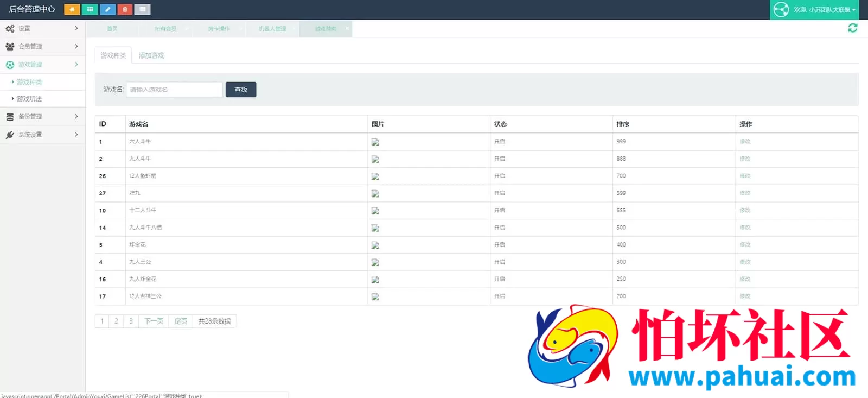Click 修改 link for 九人斗牛 row
Image resolution: width=868 pixels, height=398 pixels.
click(745, 159)
